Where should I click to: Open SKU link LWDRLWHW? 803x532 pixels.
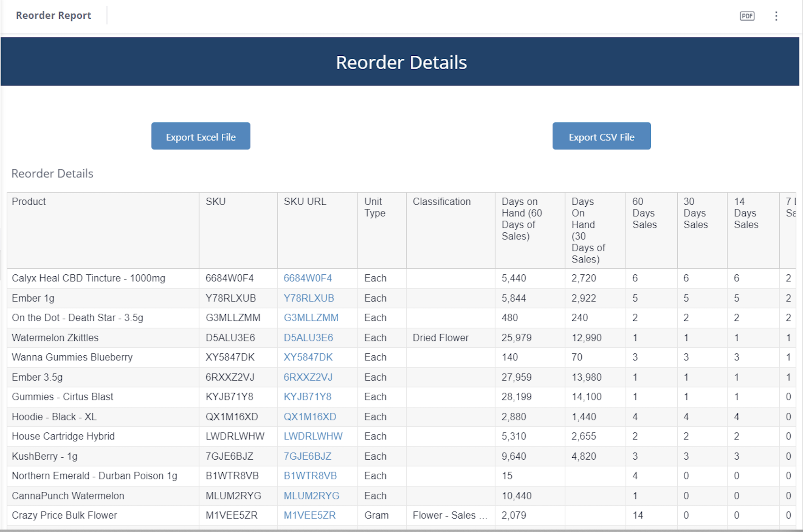point(313,436)
